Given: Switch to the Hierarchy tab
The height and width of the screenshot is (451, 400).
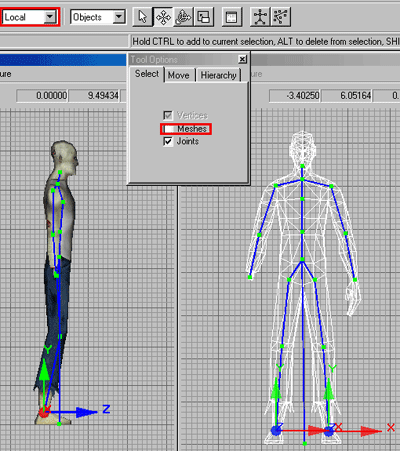Looking at the screenshot, I should click(x=218, y=75).
